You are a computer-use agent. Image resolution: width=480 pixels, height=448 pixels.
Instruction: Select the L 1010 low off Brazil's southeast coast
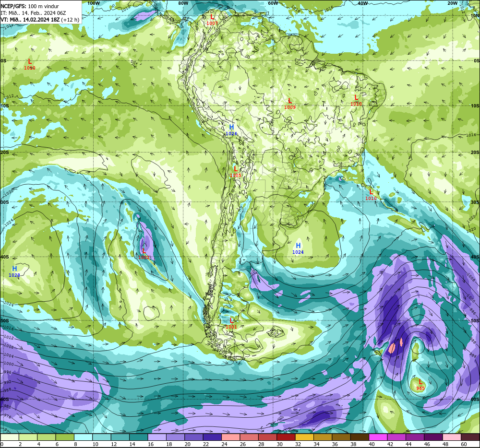[371, 195]
